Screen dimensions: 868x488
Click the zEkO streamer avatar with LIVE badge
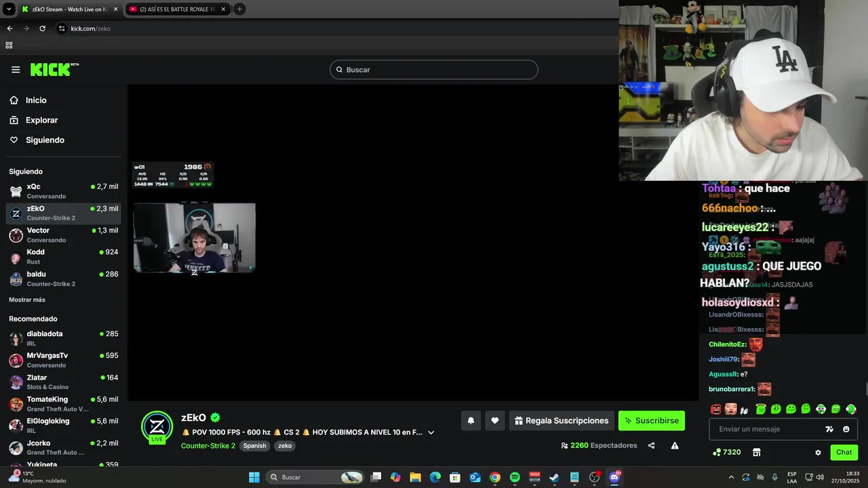pyautogui.click(x=157, y=427)
